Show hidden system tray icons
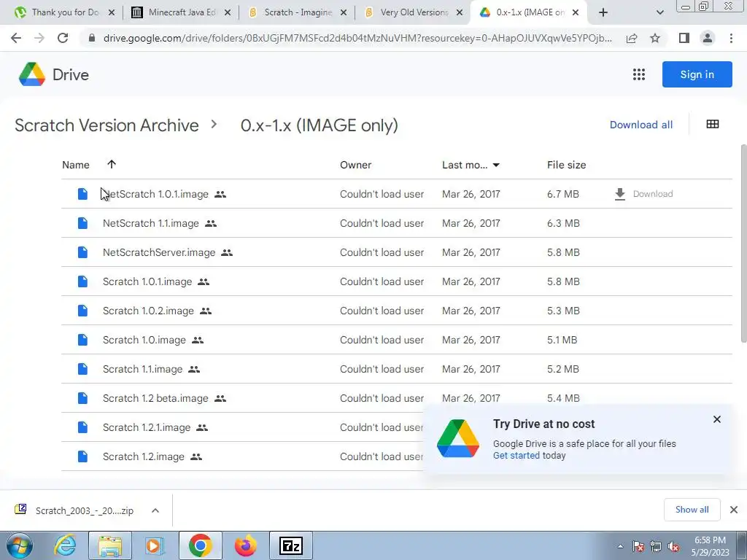The image size is (747, 560). pyautogui.click(x=620, y=546)
